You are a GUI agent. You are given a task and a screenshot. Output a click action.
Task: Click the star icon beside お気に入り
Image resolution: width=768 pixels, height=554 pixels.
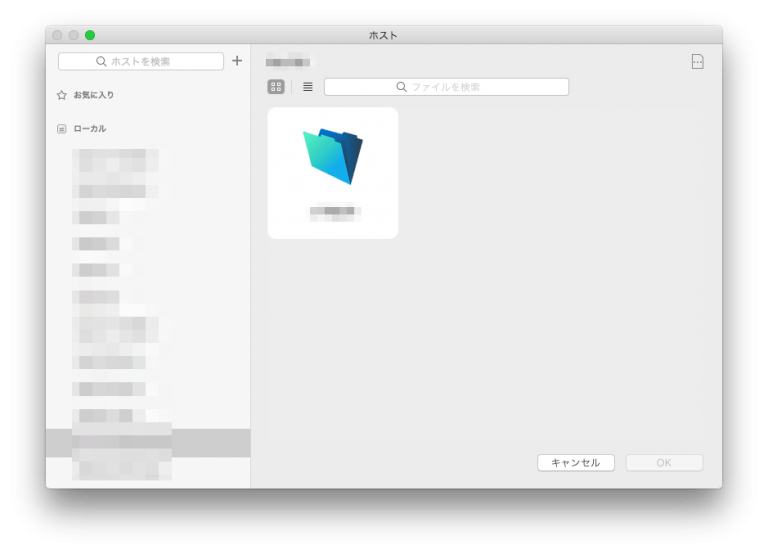tap(62, 95)
